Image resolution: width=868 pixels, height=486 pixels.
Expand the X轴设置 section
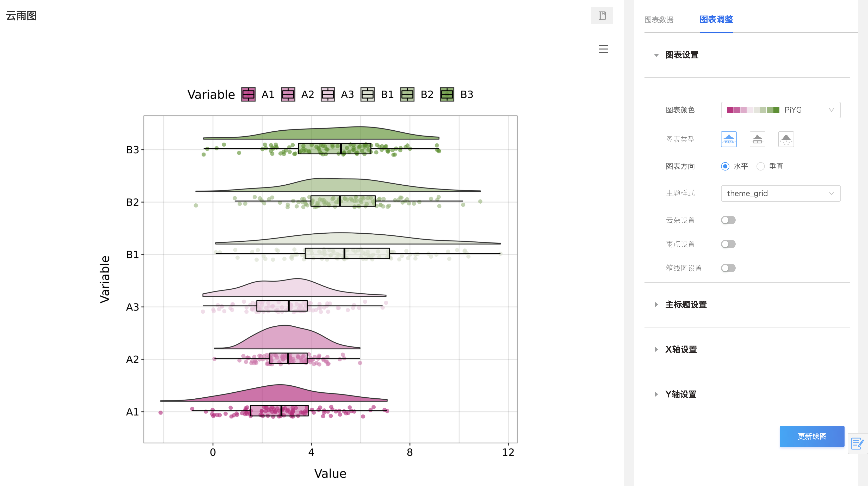[681, 349]
